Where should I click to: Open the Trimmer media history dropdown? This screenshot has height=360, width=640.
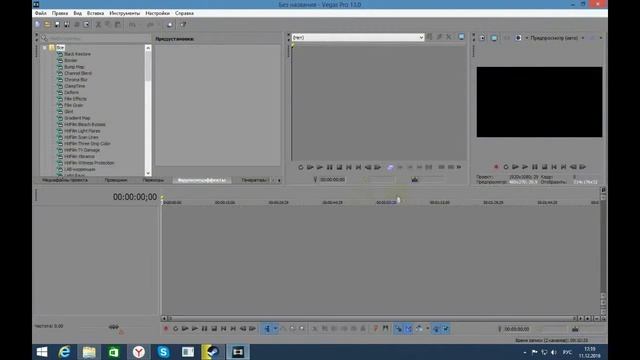click(x=421, y=37)
